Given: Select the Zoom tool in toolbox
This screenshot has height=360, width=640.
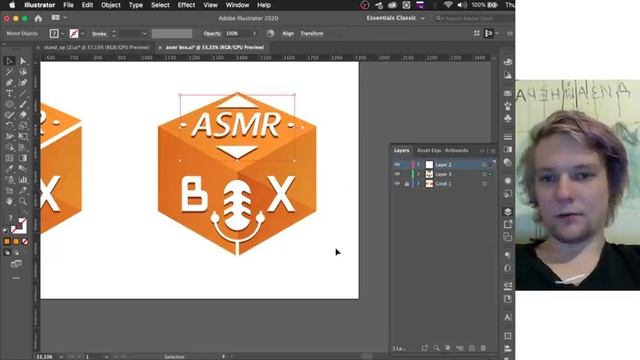Looking at the screenshot, I should (x=23, y=201).
